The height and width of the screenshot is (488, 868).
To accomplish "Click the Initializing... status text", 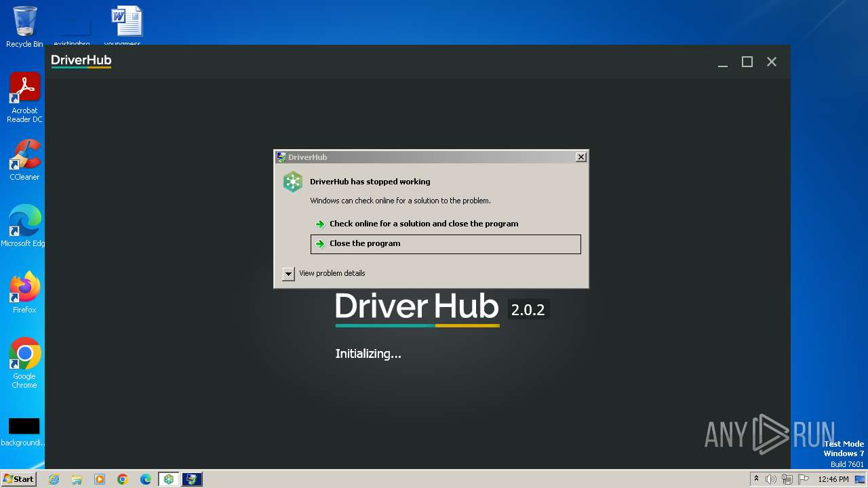I will click(368, 354).
